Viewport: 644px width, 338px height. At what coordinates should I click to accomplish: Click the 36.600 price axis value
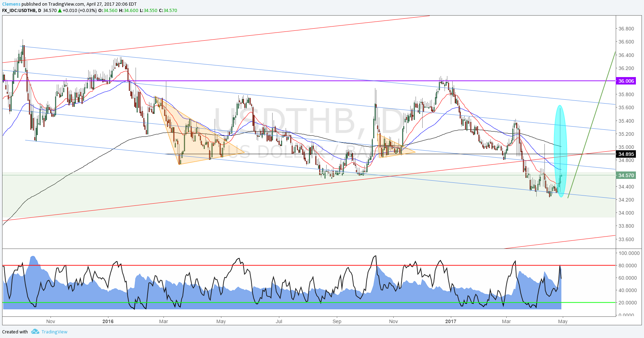(x=626, y=42)
